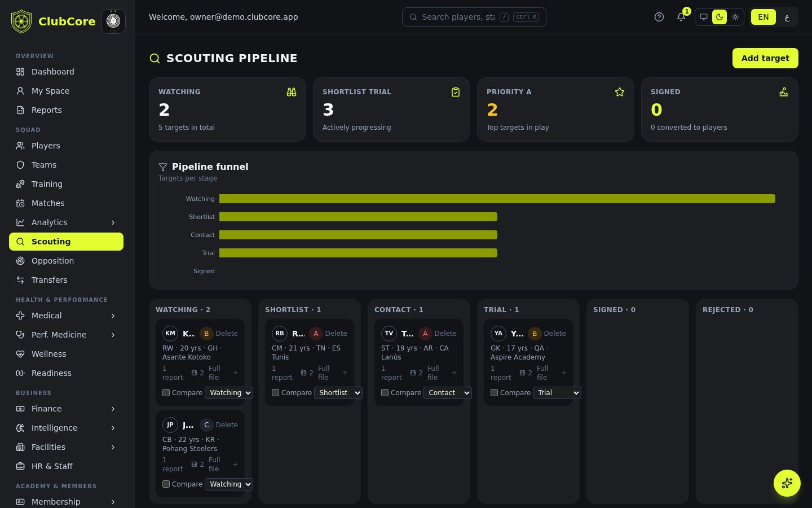Tick Compare checkbox on Aspire Academy card
Screen dimensions: 812x508
(x=495, y=393)
